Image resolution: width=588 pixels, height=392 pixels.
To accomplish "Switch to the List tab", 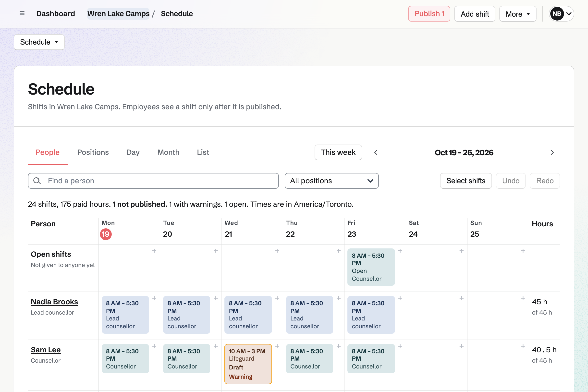I will pos(203,152).
